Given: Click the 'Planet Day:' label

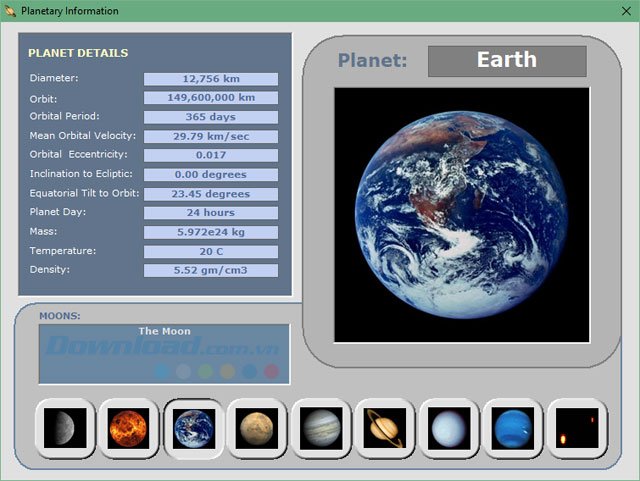Looking at the screenshot, I should point(58,212).
